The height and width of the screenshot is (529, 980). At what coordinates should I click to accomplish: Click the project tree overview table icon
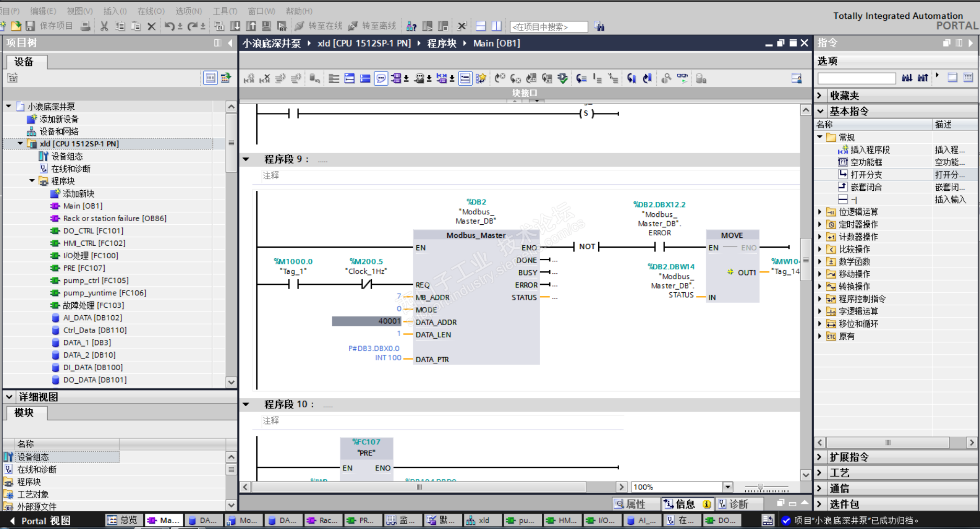[210, 78]
